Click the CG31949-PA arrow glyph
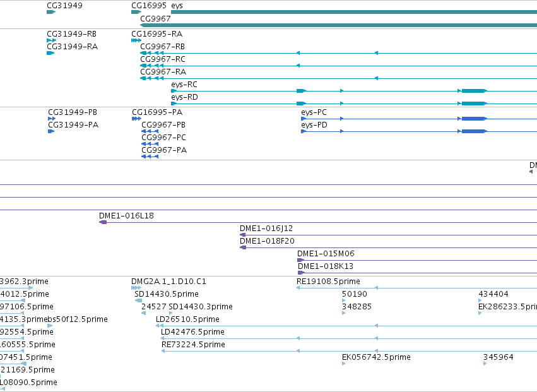The height and width of the screenshot is (392, 537). 51,131
